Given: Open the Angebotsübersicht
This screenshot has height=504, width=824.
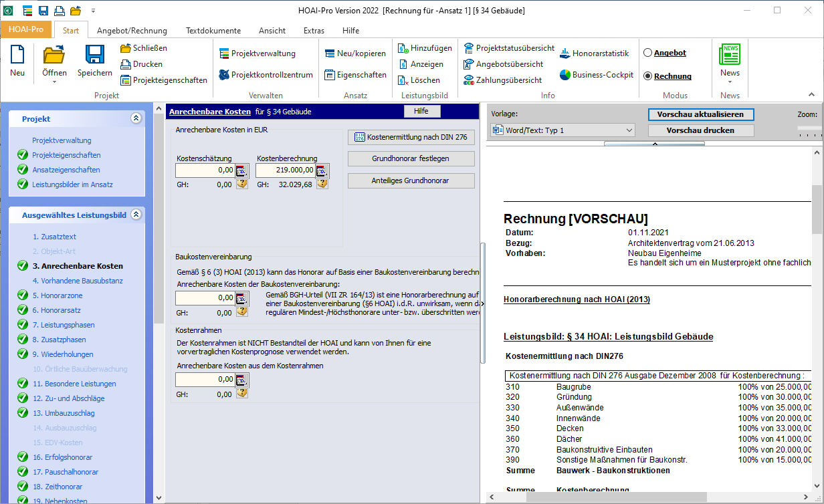Looking at the screenshot, I should pos(502,64).
